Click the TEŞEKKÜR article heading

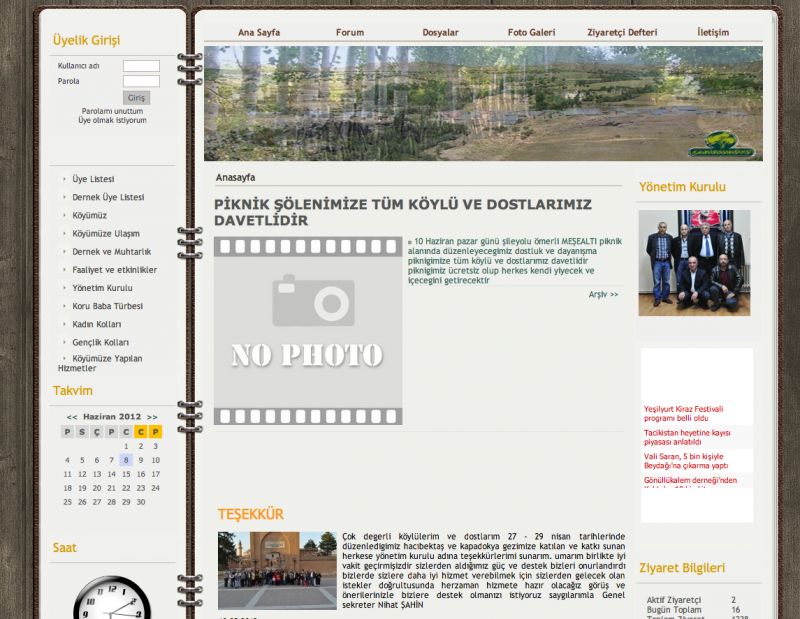click(251, 514)
